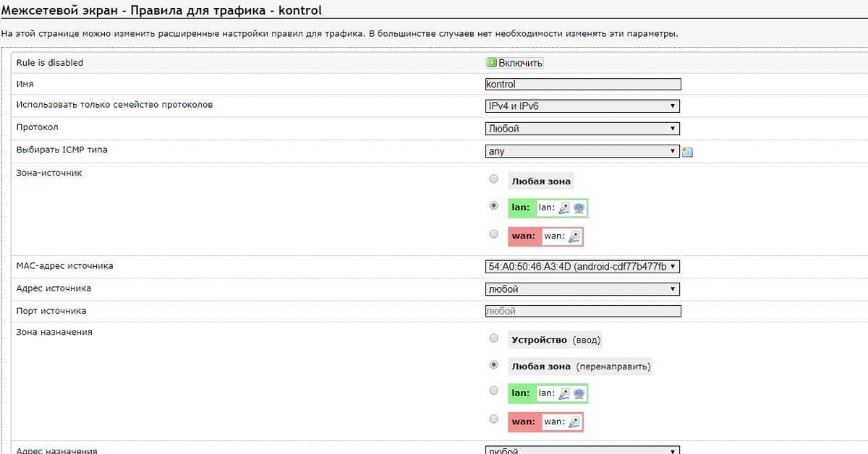This screenshot has height=454, width=868.
Task: Select lan radio as destination zone
Action: pyautogui.click(x=494, y=391)
